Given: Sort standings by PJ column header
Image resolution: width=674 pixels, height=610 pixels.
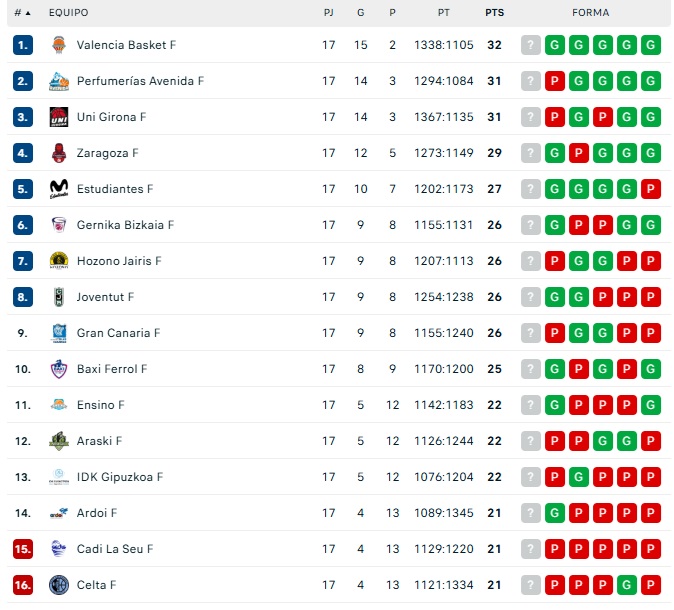Looking at the screenshot, I should pos(329,13).
